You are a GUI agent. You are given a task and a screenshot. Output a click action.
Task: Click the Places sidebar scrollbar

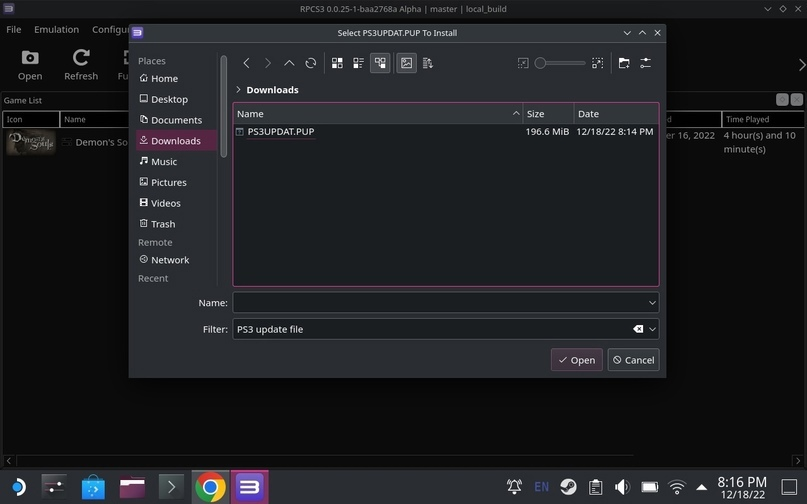pyautogui.click(x=223, y=107)
